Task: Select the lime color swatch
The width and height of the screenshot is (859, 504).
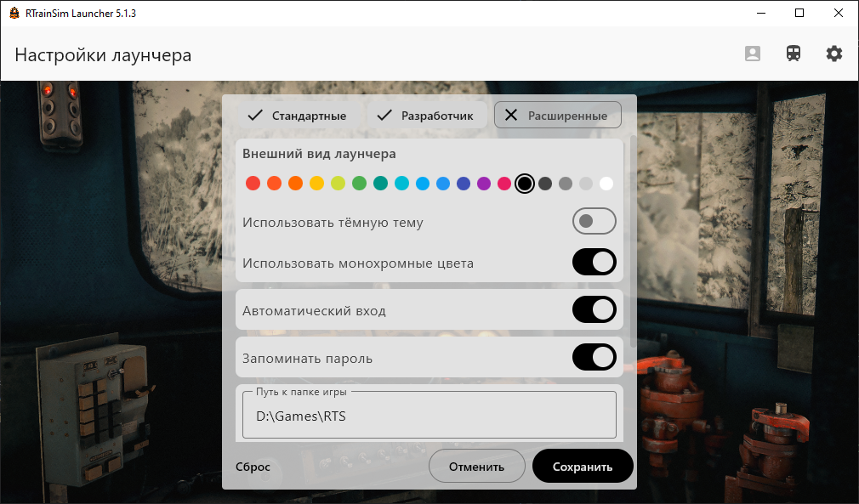Action: click(338, 184)
